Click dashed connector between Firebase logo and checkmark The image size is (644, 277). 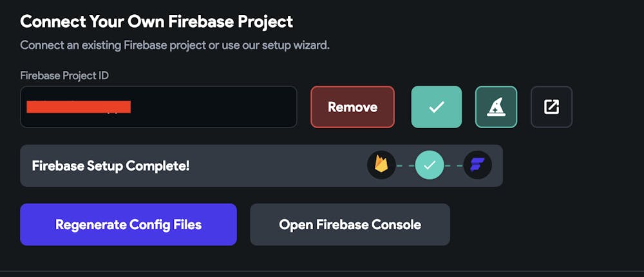[406, 166]
